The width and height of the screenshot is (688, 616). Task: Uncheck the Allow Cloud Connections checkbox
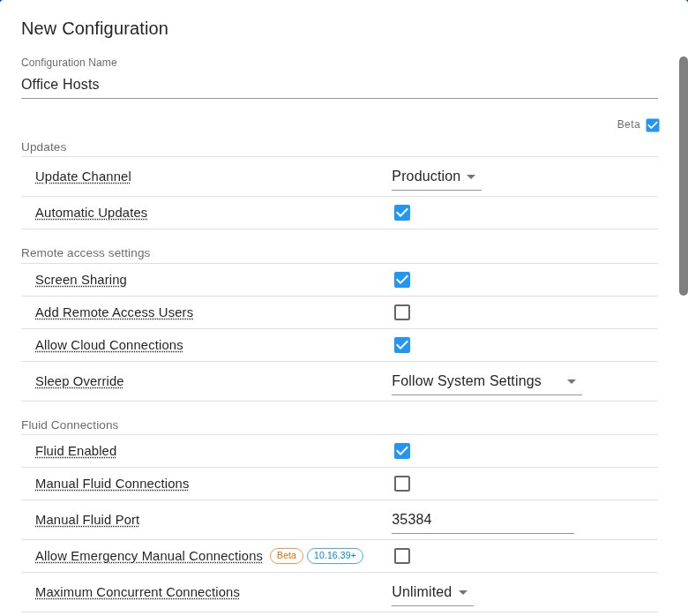click(402, 345)
